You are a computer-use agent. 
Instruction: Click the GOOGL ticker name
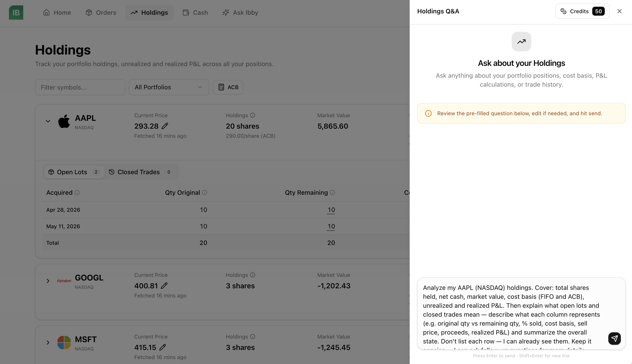pos(89,278)
